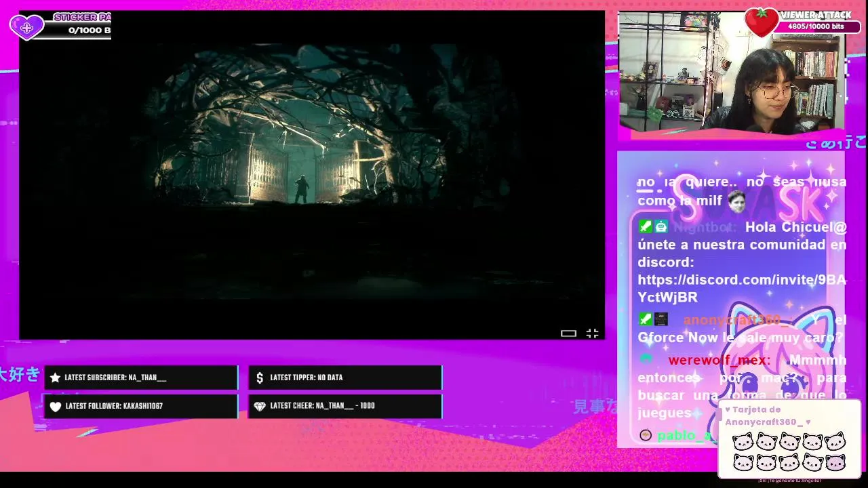Click the streamer webcam feed

click(x=731, y=71)
